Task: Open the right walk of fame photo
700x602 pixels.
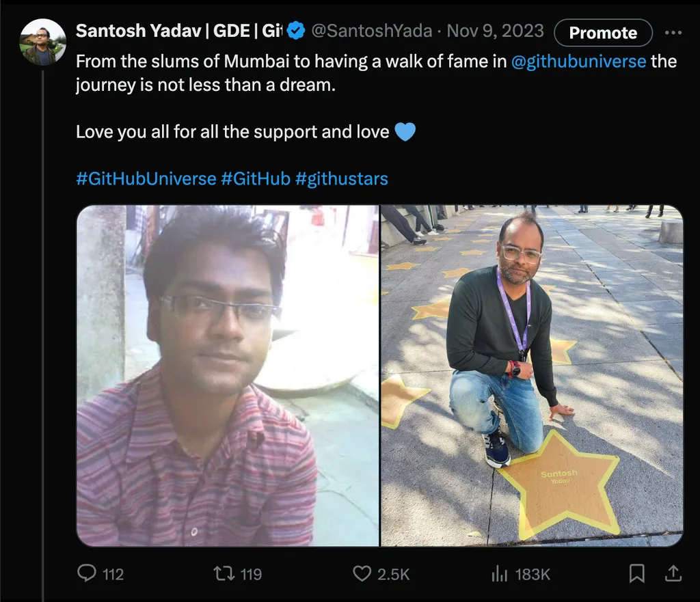Action: (x=532, y=376)
